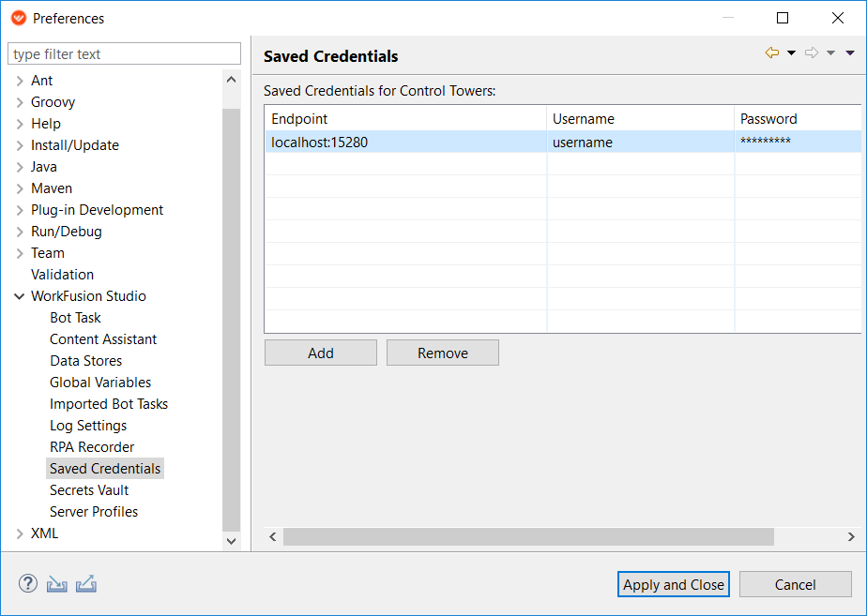Expand the Maven tree node

click(x=20, y=188)
